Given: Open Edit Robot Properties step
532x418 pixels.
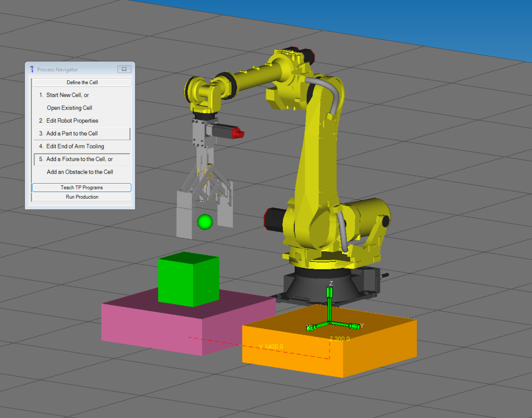Looking at the screenshot, I should pyautogui.click(x=72, y=121).
